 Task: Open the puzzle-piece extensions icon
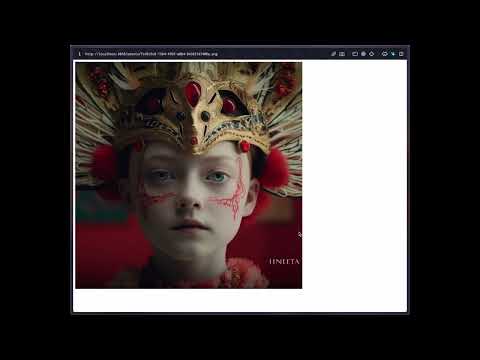pyautogui.click(x=385, y=54)
